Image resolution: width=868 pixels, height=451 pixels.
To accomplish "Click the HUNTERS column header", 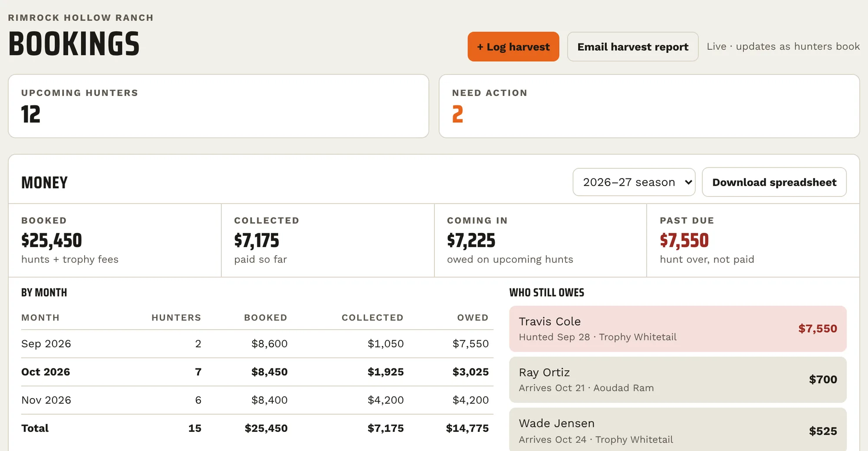I will (176, 317).
